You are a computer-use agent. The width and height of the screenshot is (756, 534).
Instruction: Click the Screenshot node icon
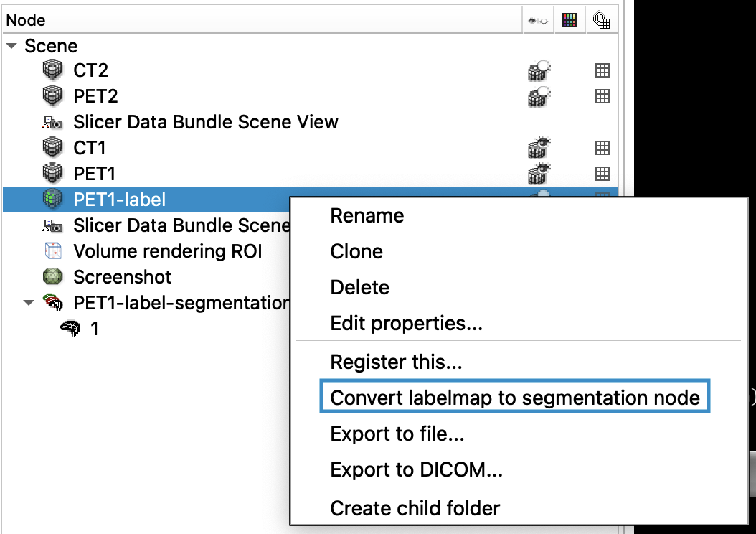[x=52, y=277]
